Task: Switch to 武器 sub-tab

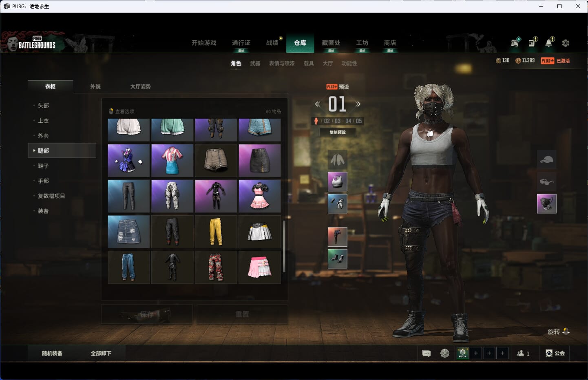Action: point(255,63)
